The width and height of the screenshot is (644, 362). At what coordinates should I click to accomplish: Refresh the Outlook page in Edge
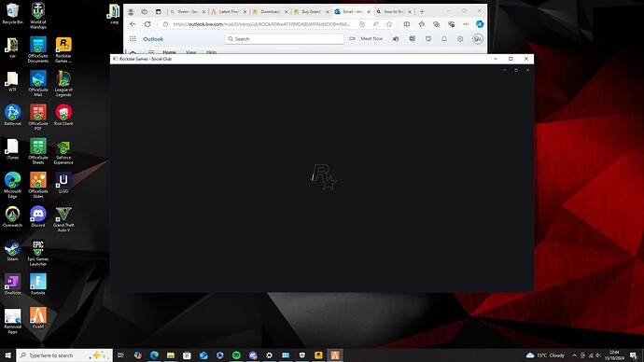pyautogui.click(x=147, y=24)
